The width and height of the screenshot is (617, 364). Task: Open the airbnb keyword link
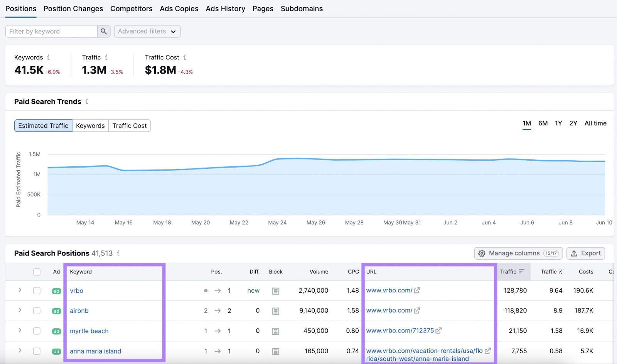(79, 311)
